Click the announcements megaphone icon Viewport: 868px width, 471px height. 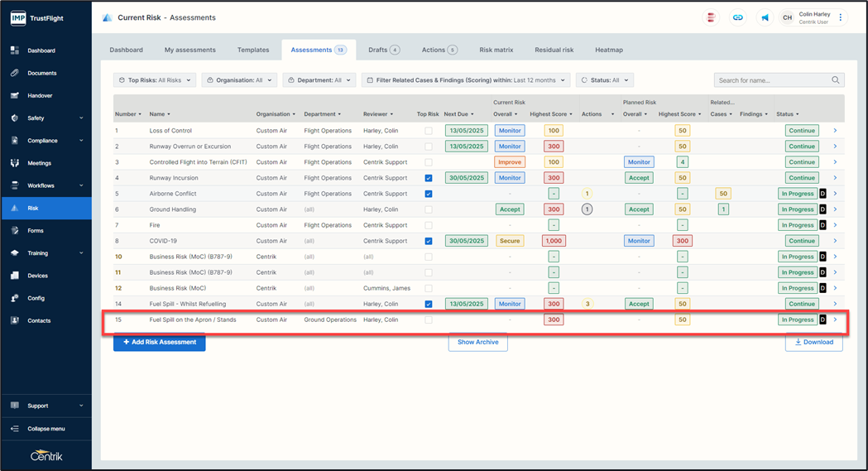[765, 17]
